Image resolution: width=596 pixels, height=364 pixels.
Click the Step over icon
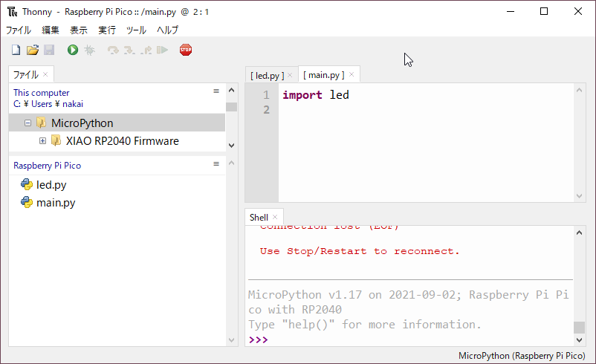113,50
